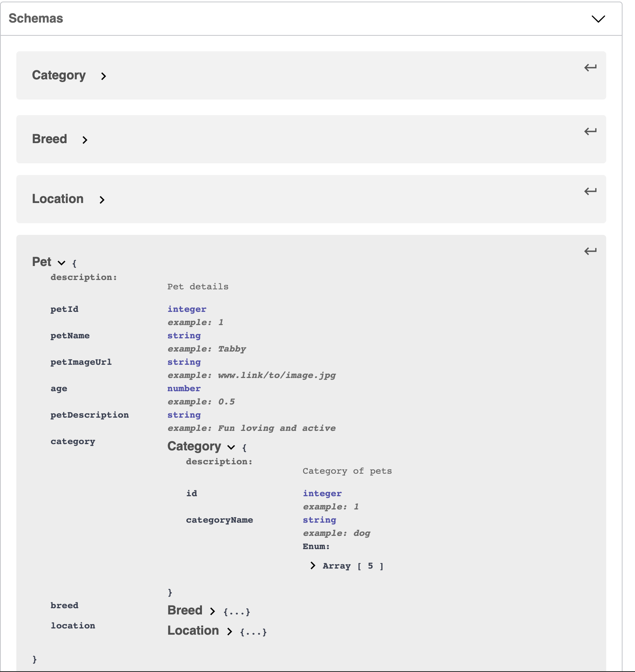Expand the top-level Category schema arrow
The image size is (635, 672).
(103, 76)
